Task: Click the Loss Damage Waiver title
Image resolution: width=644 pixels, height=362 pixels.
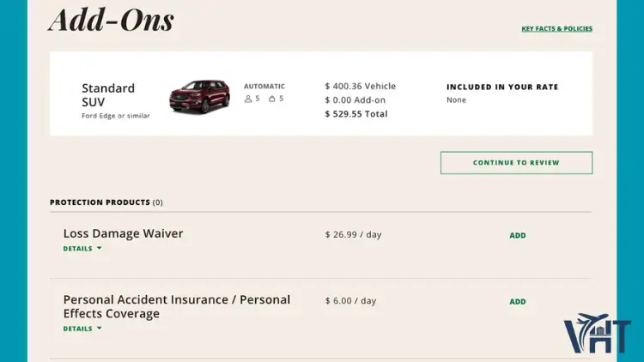Action: pos(123,233)
